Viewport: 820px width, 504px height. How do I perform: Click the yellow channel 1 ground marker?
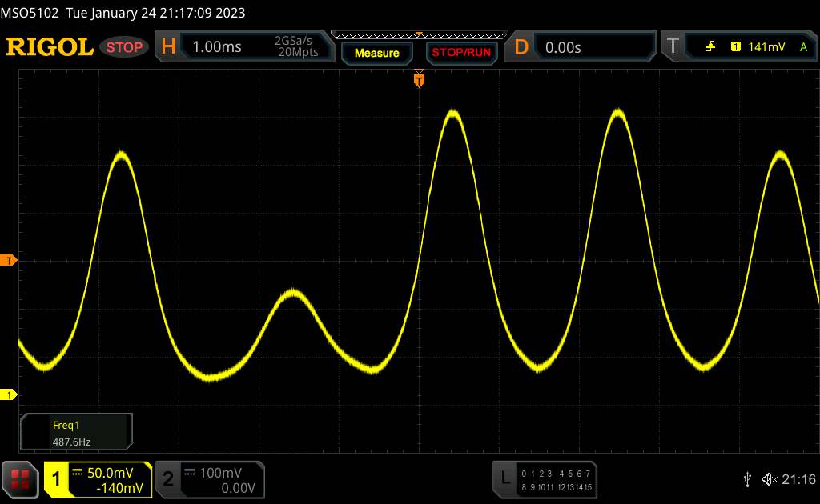[8, 395]
